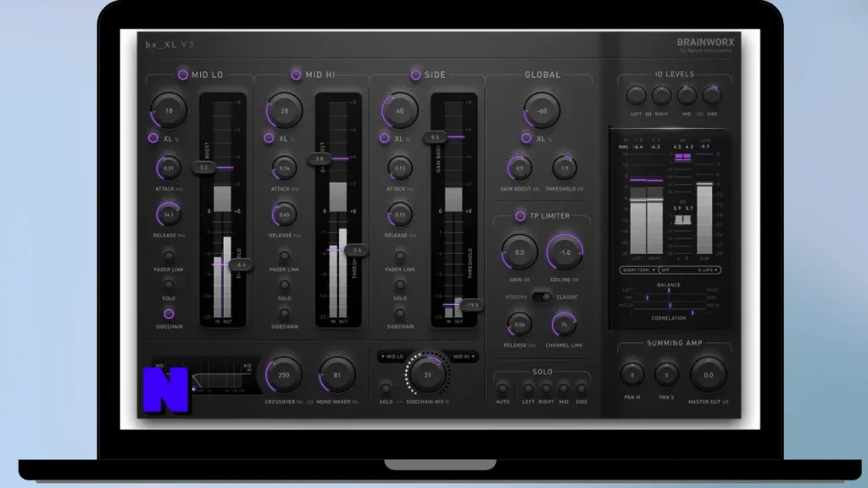This screenshot has height=488, width=868.
Task: Click the MID HI ATTACK knob
Action: coord(285,169)
